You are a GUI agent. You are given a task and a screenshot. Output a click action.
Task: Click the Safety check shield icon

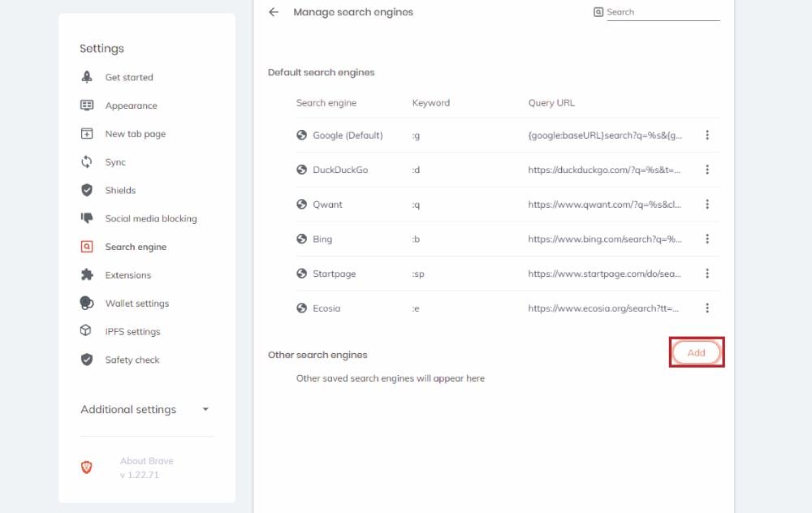87,360
